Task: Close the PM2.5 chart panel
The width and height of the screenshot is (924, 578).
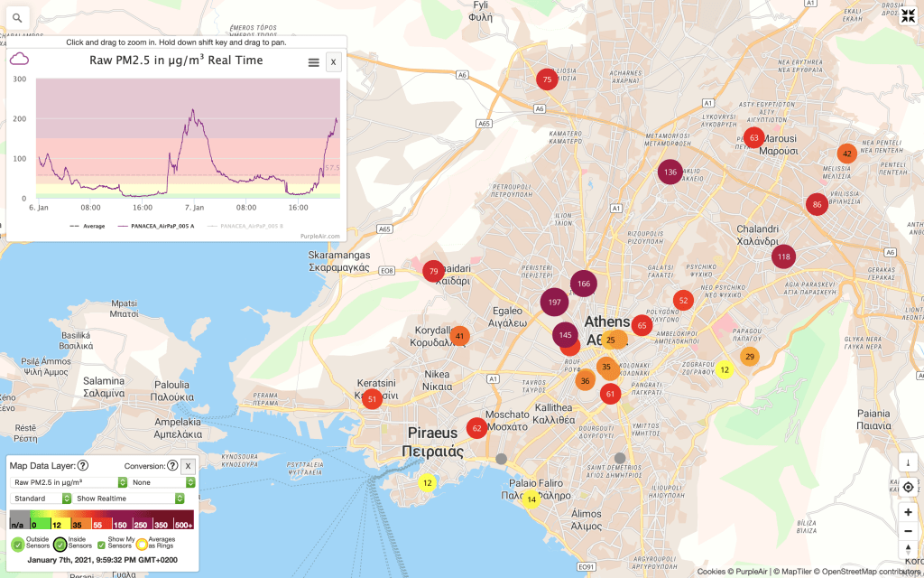Action: click(x=333, y=62)
